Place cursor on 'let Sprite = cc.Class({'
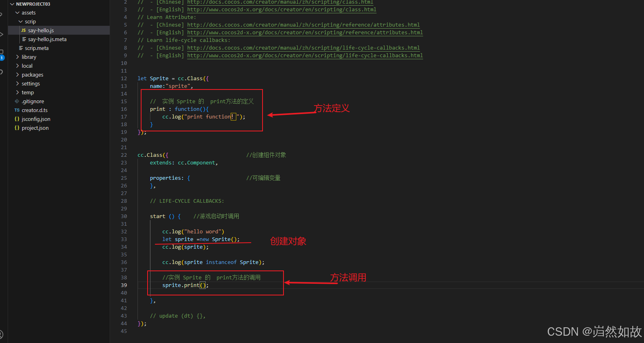The height and width of the screenshot is (343, 644). 173,79
